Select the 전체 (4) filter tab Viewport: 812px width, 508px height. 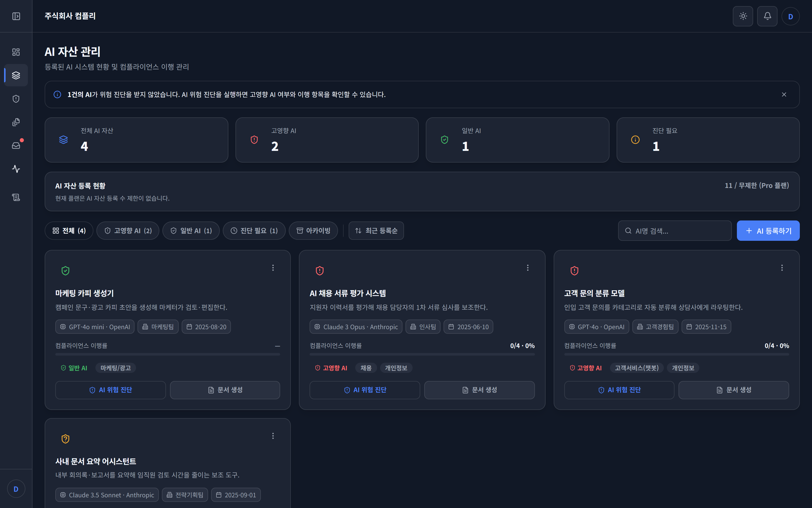pyautogui.click(x=69, y=230)
